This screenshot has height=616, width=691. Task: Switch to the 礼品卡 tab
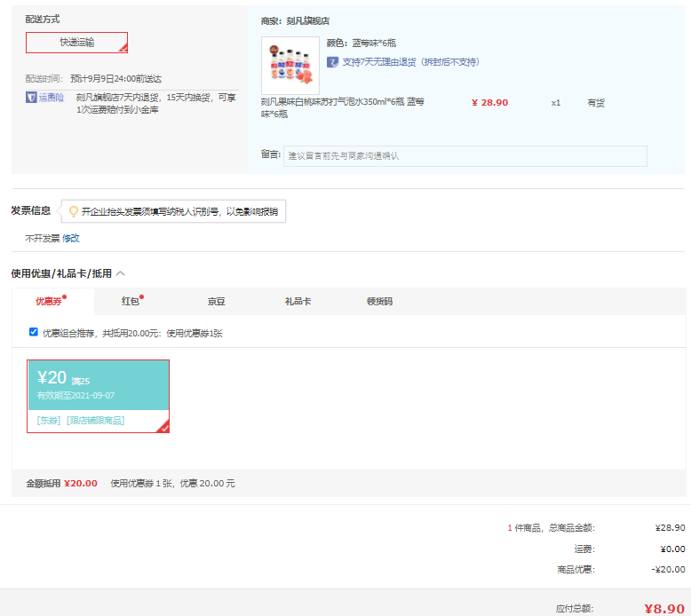click(x=298, y=301)
